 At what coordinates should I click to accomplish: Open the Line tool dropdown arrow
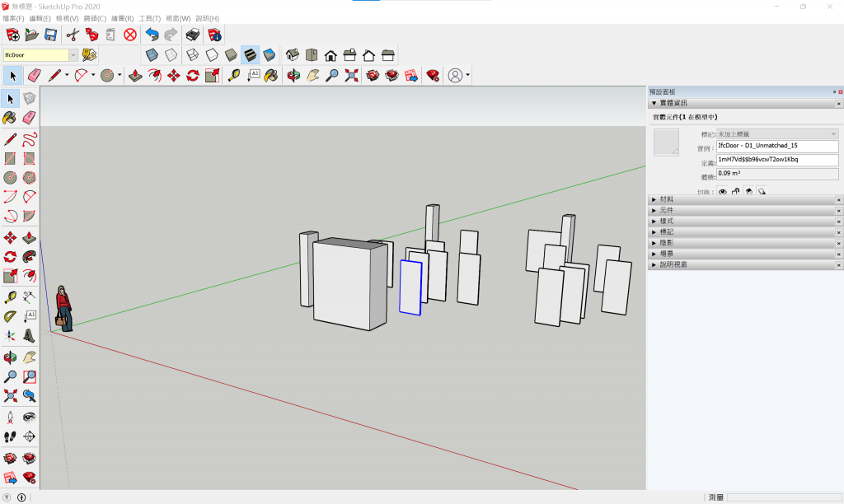[x=67, y=75]
